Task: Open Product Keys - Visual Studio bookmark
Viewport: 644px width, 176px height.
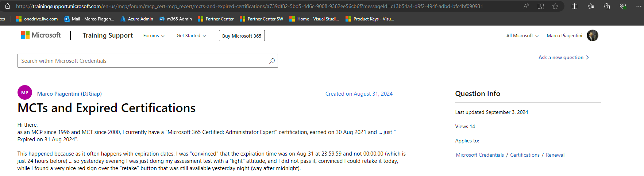Action: [x=370, y=19]
